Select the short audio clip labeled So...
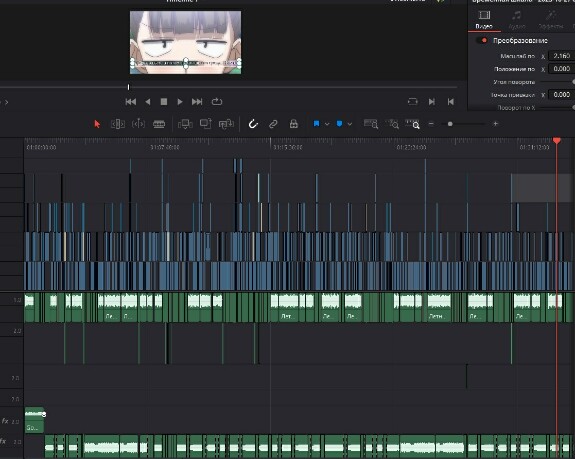 click(34, 420)
